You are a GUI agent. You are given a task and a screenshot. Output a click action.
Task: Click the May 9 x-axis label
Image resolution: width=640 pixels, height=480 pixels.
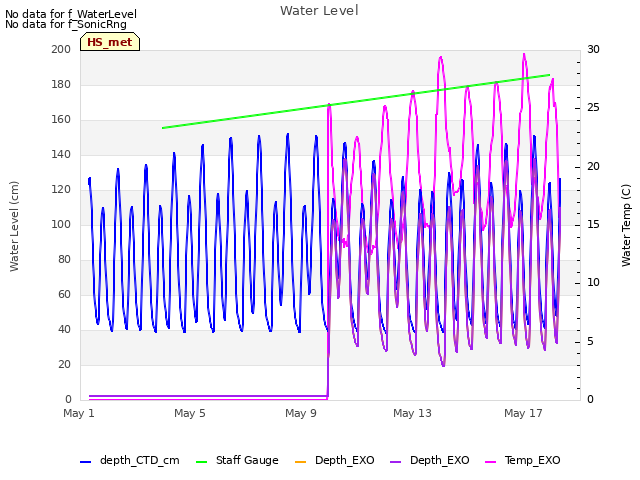pos(301,413)
